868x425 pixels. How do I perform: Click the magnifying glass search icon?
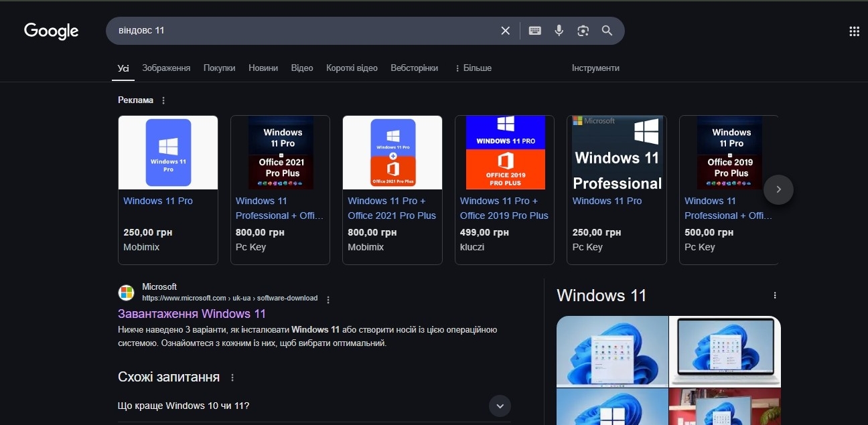[607, 31]
